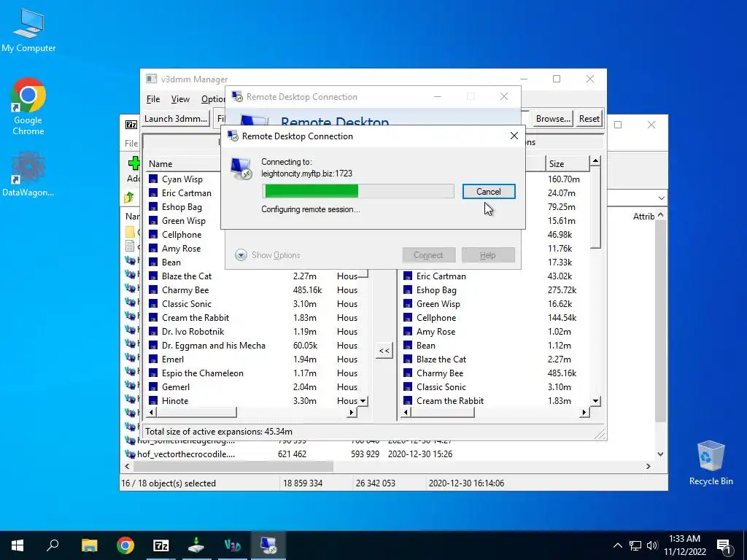The height and width of the screenshot is (560, 747).
Task: Click the 2020-12-30 16:14:06 status timestamp
Action: [x=466, y=483]
